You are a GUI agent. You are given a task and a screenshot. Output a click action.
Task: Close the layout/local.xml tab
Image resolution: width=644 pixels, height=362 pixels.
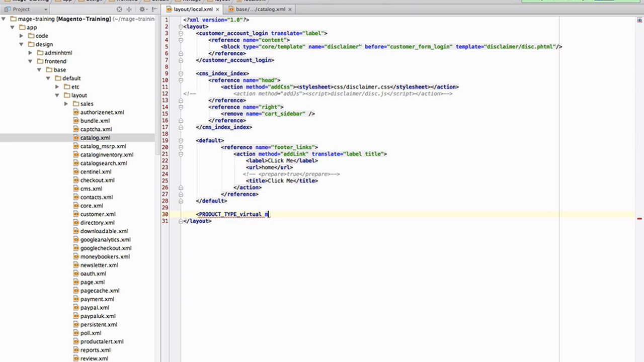tap(217, 9)
